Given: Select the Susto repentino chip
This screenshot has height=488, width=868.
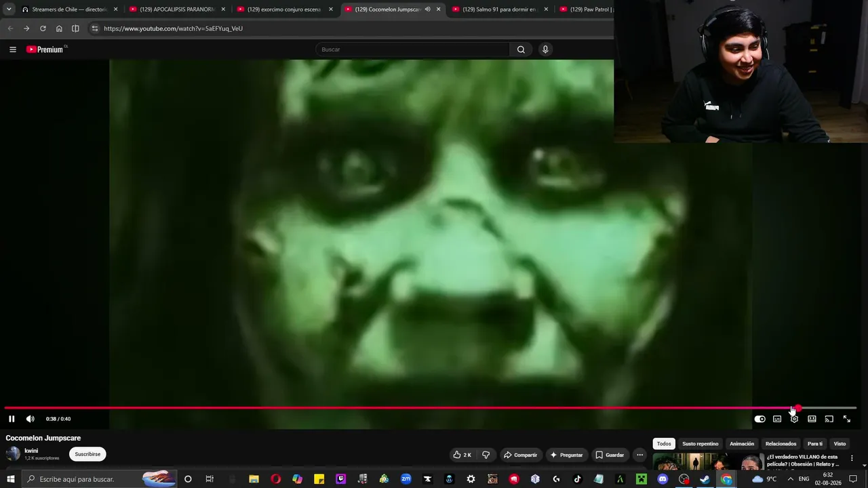Looking at the screenshot, I should click(701, 444).
